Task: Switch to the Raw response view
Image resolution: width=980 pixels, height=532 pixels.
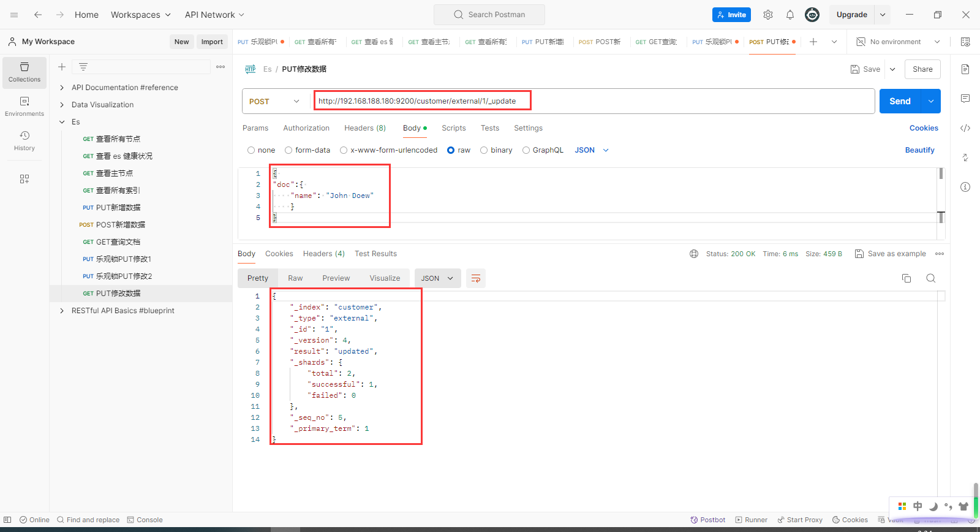Action: coord(295,278)
